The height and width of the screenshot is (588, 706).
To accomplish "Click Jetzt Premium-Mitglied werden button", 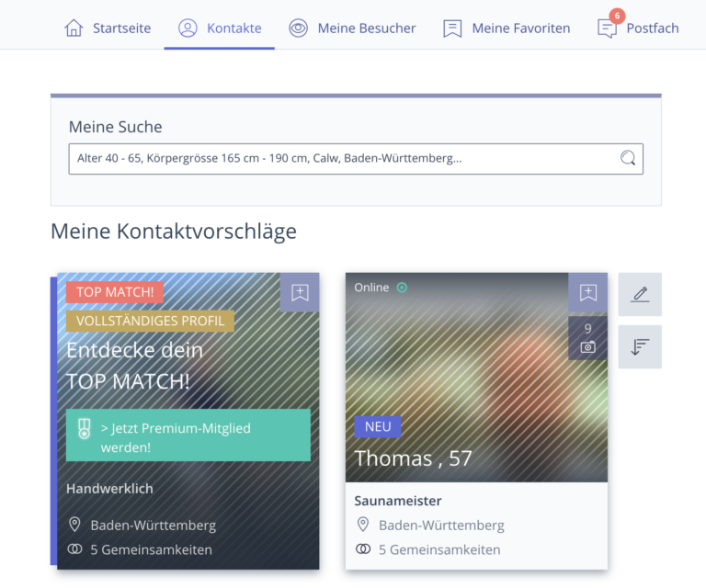I will click(188, 435).
